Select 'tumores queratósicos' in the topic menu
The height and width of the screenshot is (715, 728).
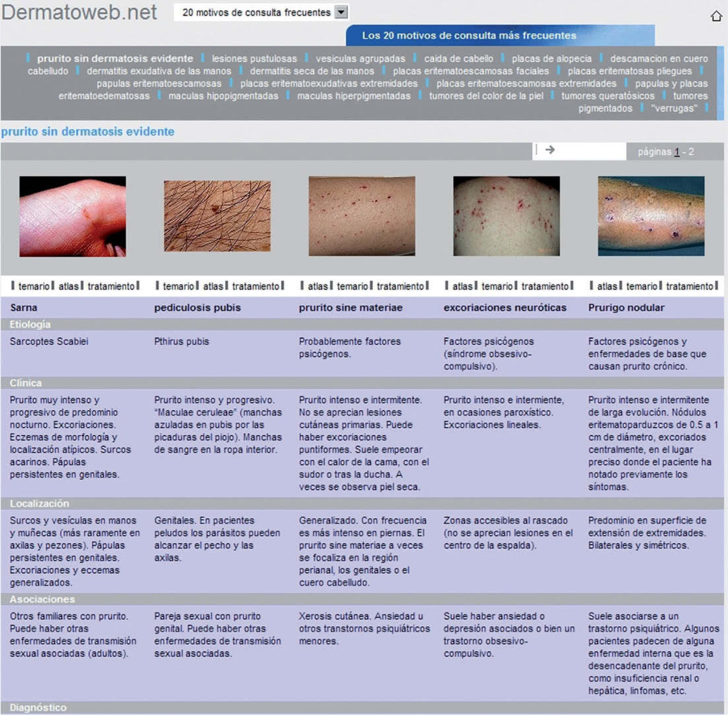(607, 96)
